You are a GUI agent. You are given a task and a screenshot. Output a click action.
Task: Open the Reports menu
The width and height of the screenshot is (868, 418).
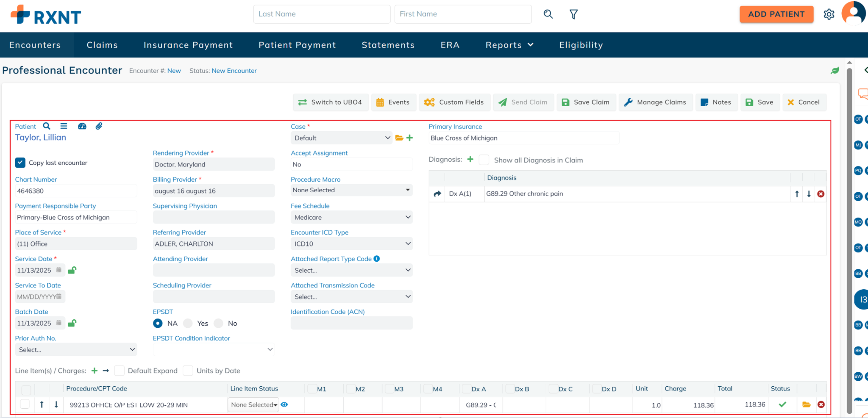(509, 45)
